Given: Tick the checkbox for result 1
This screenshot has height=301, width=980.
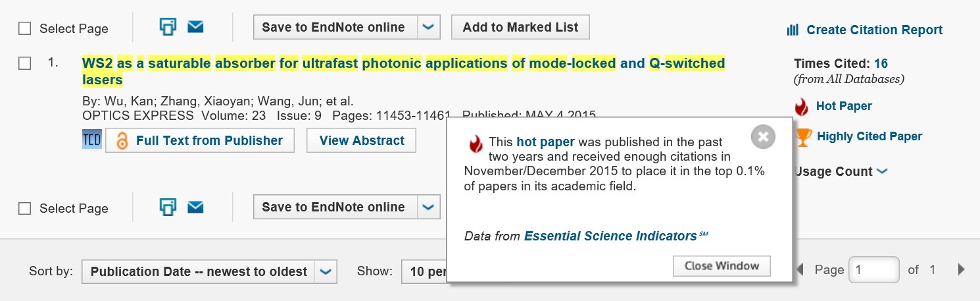Looking at the screenshot, I should [x=24, y=63].
